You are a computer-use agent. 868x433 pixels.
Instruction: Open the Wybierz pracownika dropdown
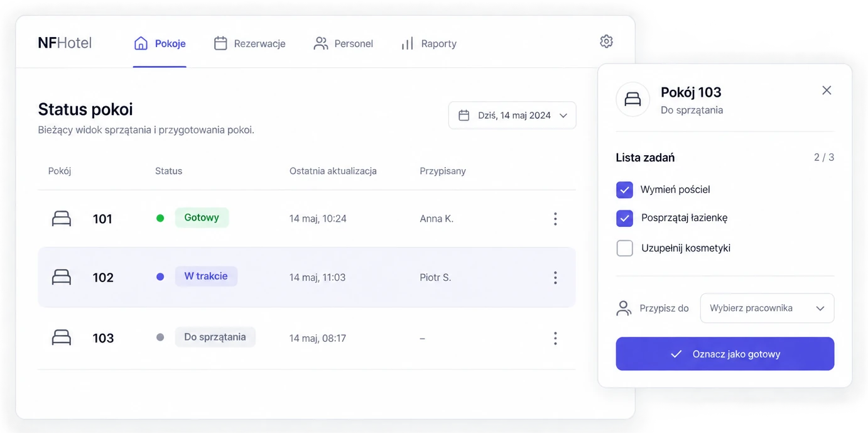coord(767,308)
